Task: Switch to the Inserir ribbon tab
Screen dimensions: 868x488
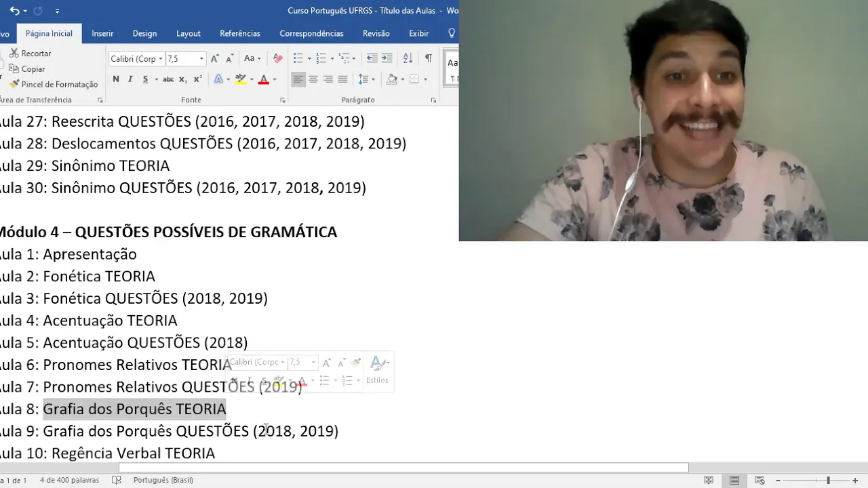Action: point(102,33)
